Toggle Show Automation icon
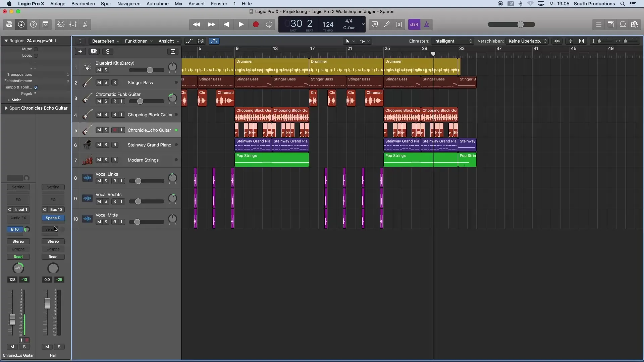Screen dimensions: 644x362 189,41
